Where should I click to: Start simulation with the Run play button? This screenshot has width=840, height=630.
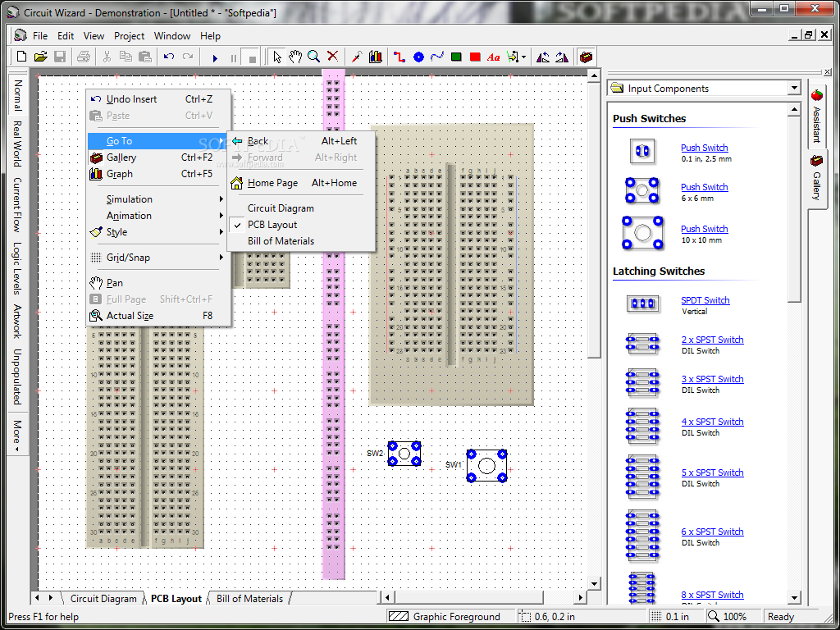coord(216,58)
